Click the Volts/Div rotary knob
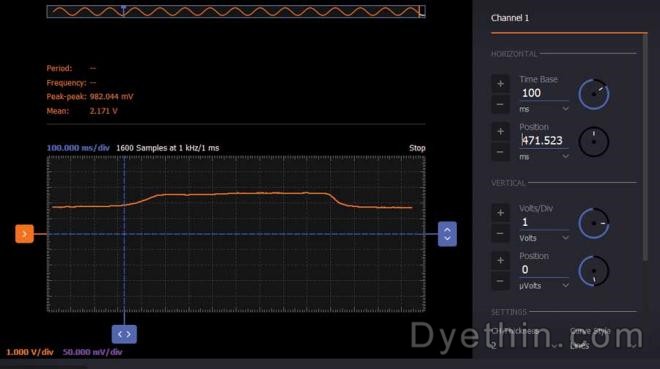 593,223
